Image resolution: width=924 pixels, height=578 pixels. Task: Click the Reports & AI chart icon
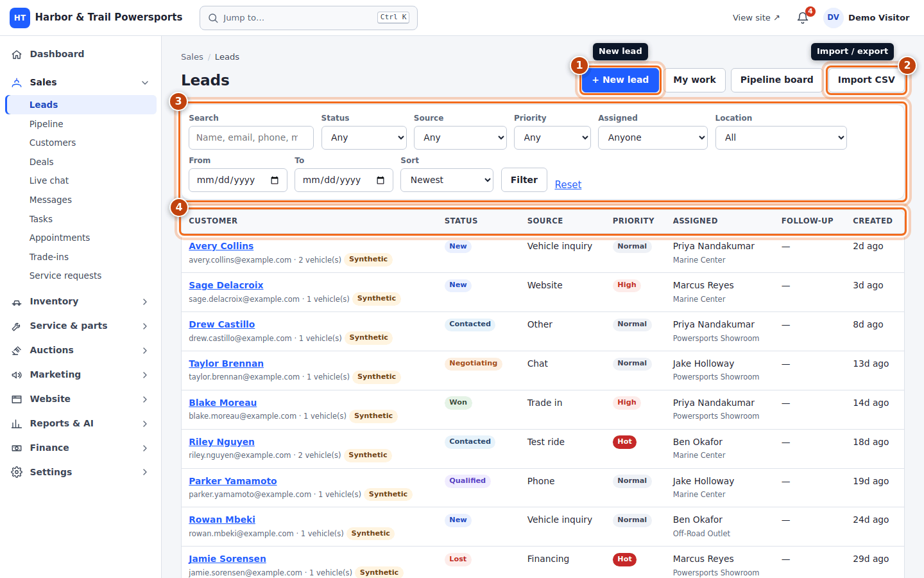tap(17, 424)
